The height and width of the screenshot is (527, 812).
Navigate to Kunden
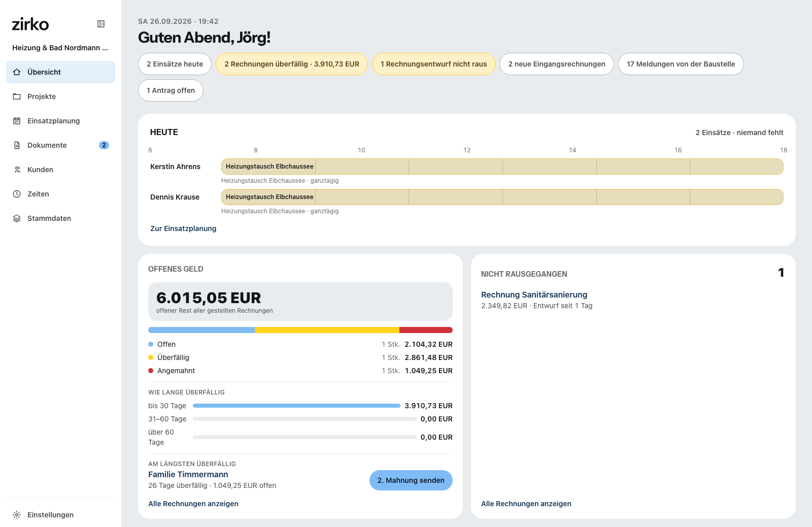tap(60, 170)
